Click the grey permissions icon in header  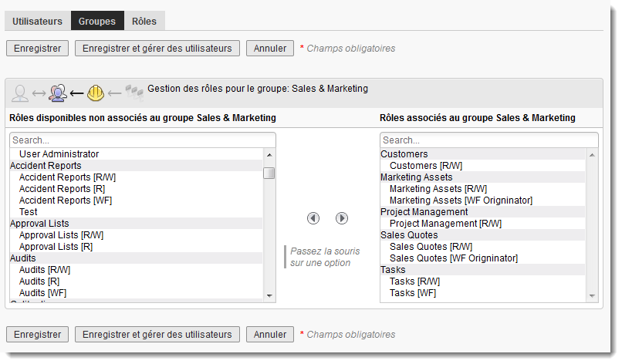pos(134,93)
